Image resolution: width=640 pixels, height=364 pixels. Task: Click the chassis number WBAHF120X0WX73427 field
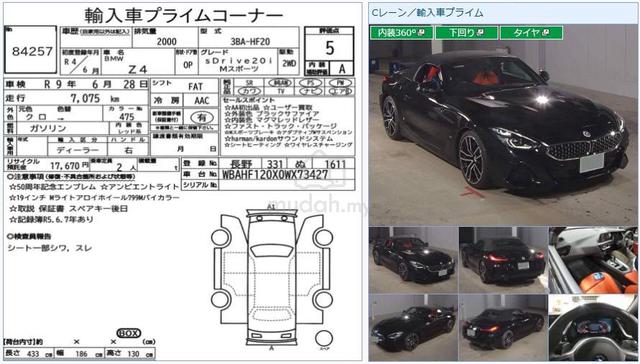pos(287,175)
